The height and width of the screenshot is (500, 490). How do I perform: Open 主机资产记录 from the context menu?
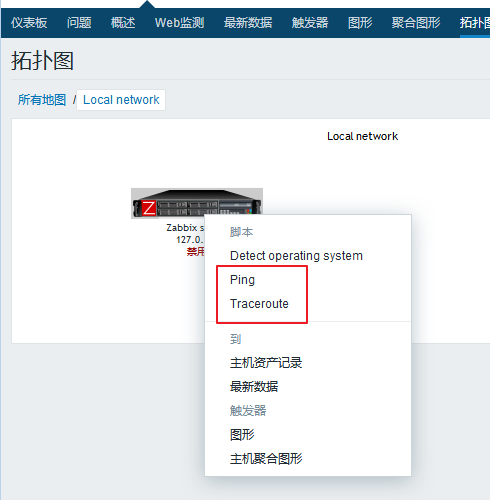[266, 363]
